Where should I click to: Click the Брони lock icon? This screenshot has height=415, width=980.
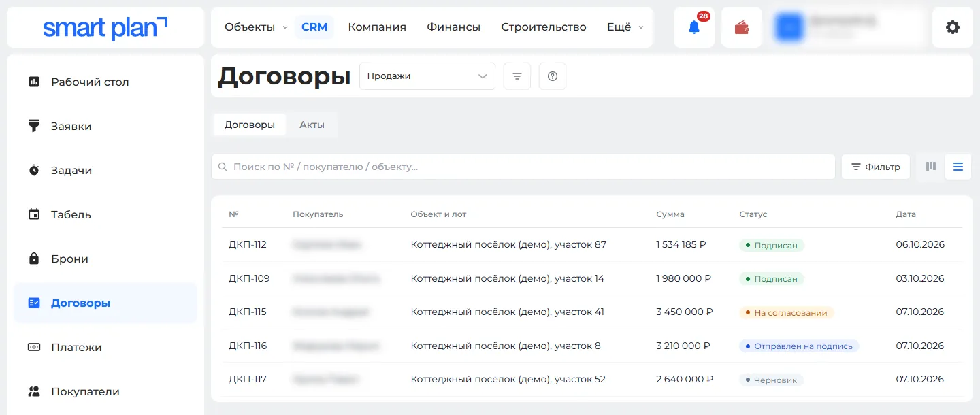pos(34,259)
